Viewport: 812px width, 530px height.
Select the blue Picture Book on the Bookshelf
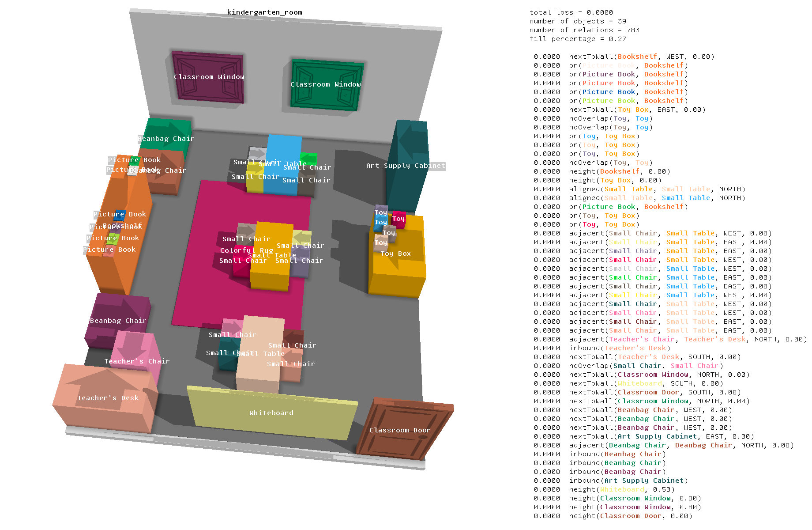[x=119, y=215]
